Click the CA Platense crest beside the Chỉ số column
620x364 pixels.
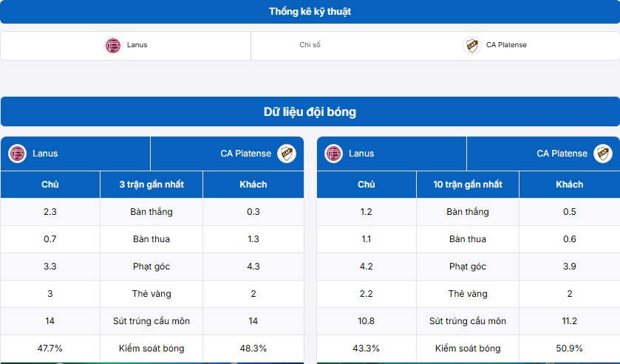(x=472, y=45)
